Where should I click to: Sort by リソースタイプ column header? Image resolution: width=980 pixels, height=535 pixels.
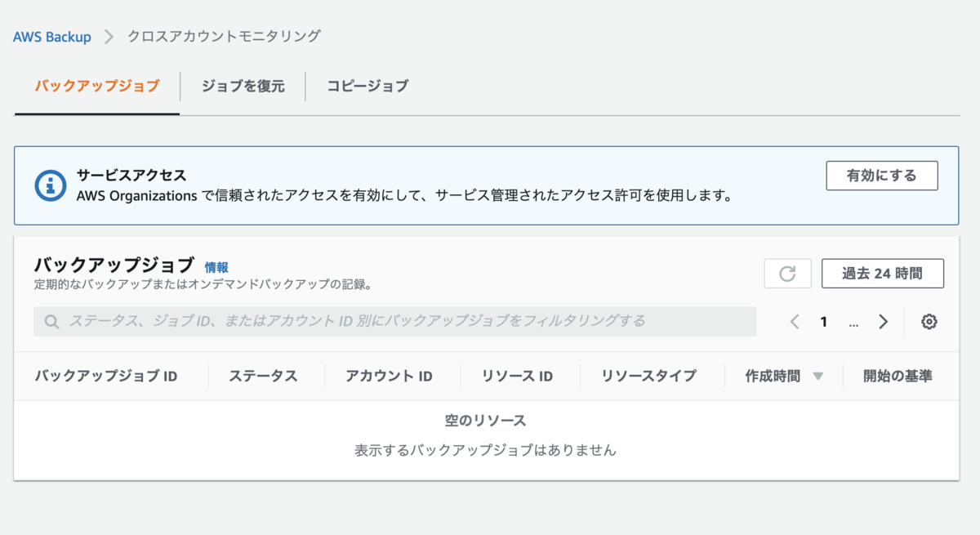pos(648,377)
